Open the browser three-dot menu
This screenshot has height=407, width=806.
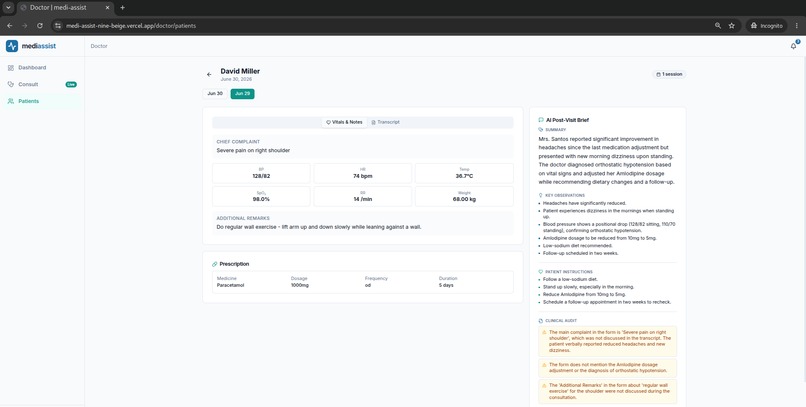tap(797, 26)
